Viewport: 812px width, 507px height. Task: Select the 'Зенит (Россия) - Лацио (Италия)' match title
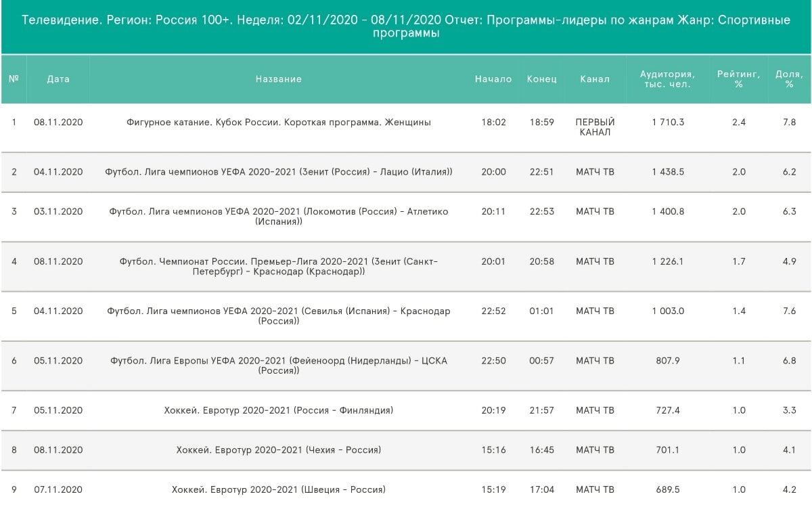click(x=279, y=172)
